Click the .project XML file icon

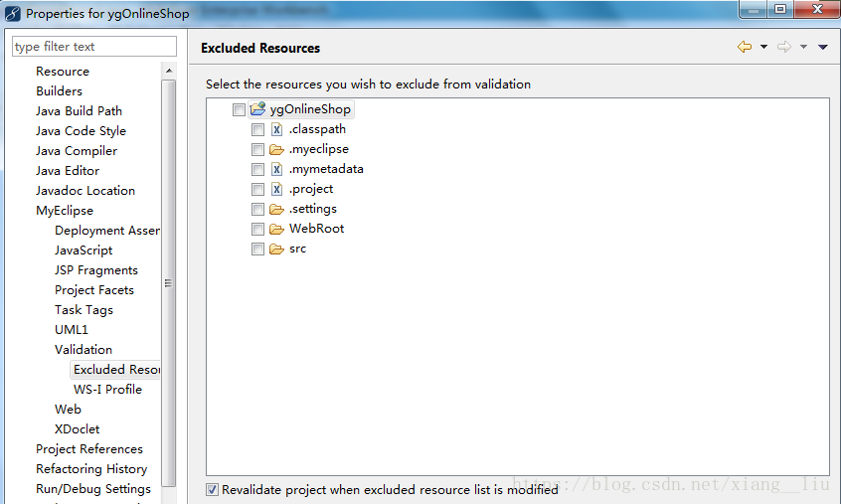coord(276,189)
